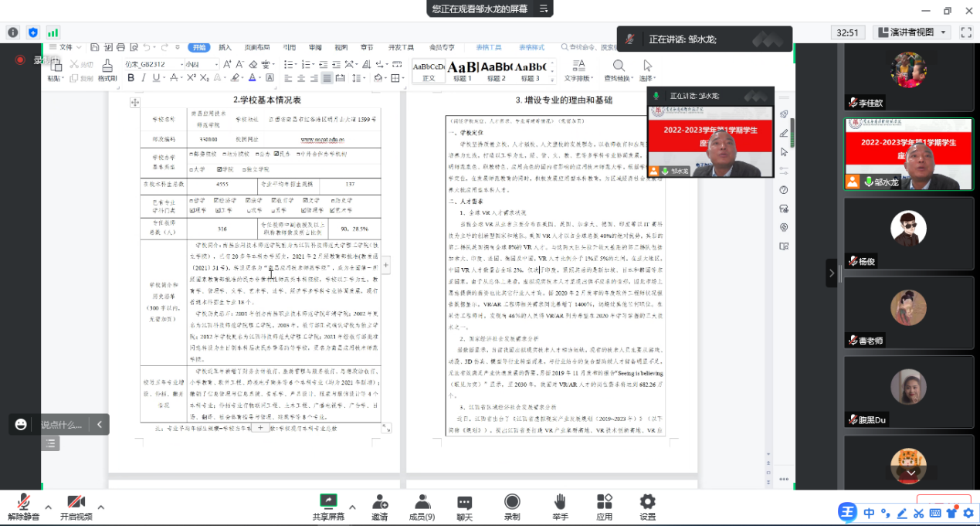Click the Raise Hand icon
The height and width of the screenshot is (526, 980).
pos(560,503)
